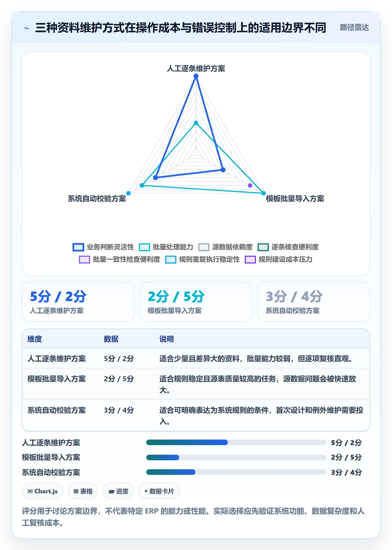Click the 人工逐条维护方案 progress bar

click(236, 443)
